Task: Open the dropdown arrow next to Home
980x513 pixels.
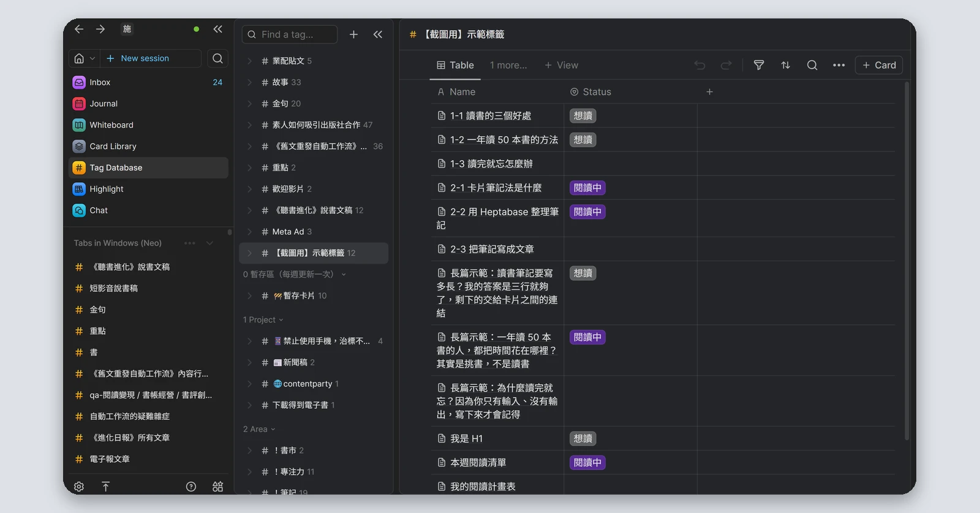Action: pyautogui.click(x=92, y=58)
